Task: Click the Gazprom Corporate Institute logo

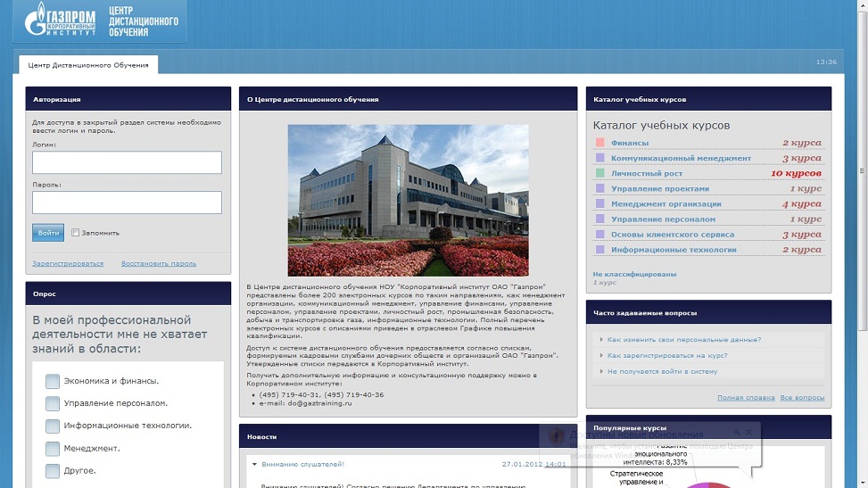Action: 61,21
